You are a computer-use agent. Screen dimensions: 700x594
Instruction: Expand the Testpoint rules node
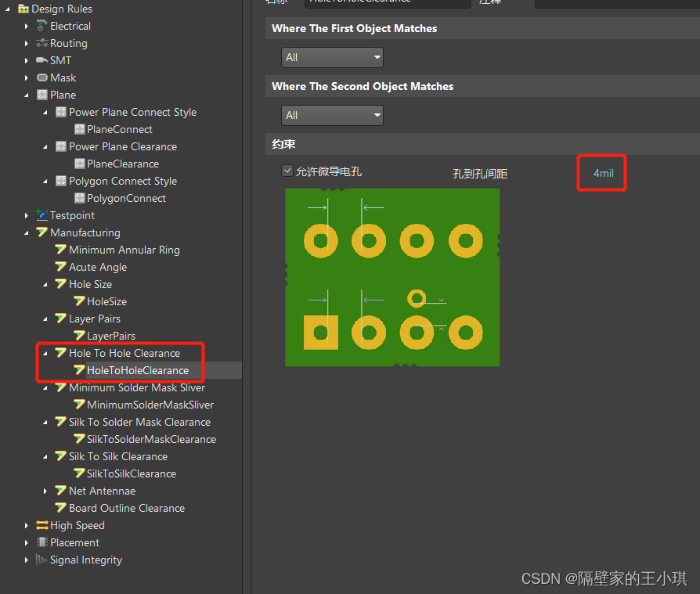27,215
